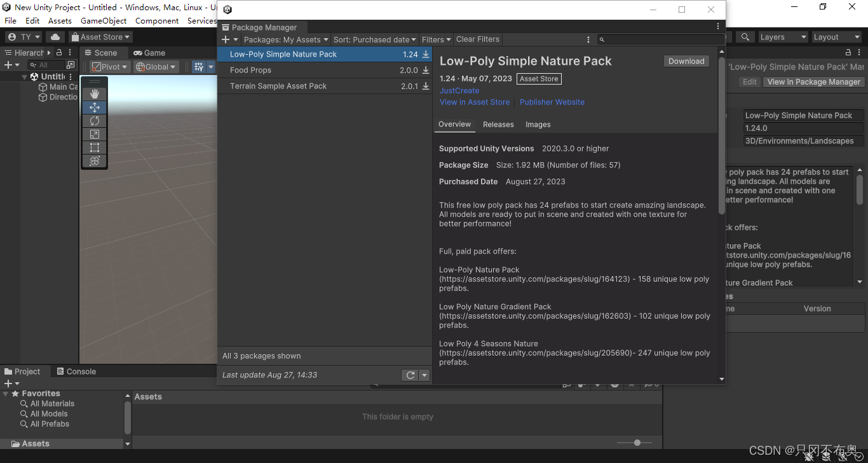Click the View in Asset Store link

(475, 102)
